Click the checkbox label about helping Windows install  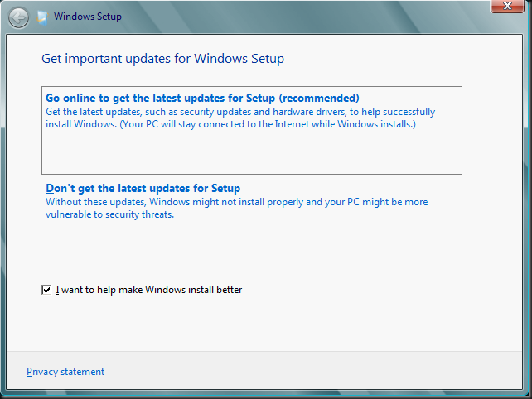[x=149, y=290]
